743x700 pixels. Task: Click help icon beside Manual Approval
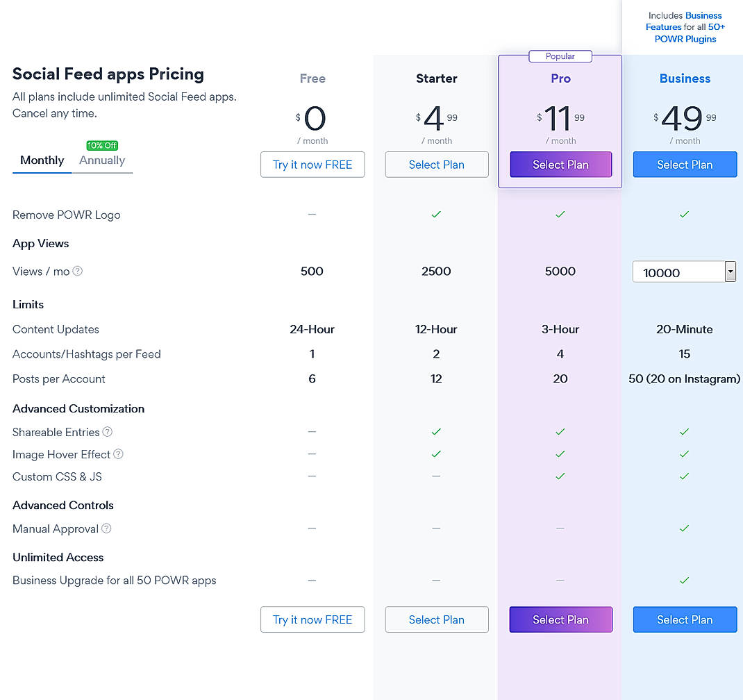click(x=106, y=528)
